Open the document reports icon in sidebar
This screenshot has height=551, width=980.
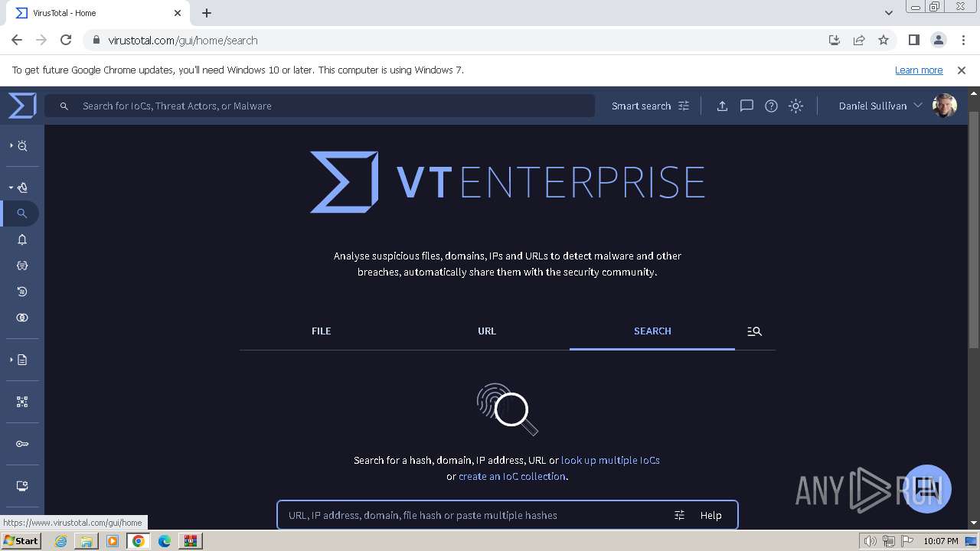[x=22, y=360]
